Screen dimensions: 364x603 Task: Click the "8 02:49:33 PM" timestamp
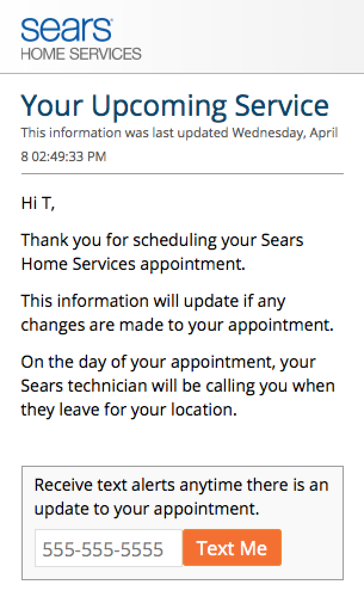[64, 157]
